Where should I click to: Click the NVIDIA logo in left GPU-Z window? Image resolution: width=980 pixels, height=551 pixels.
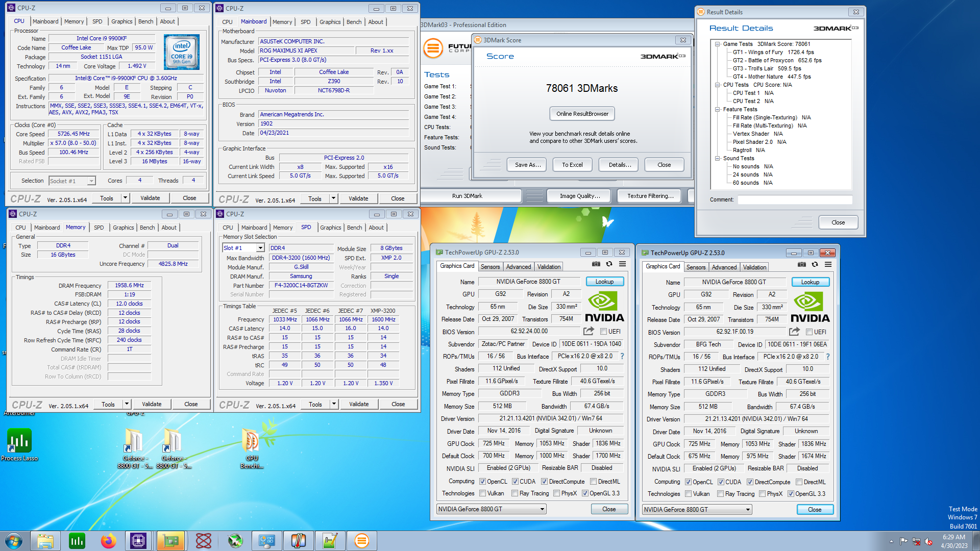[x=604, y=307]
